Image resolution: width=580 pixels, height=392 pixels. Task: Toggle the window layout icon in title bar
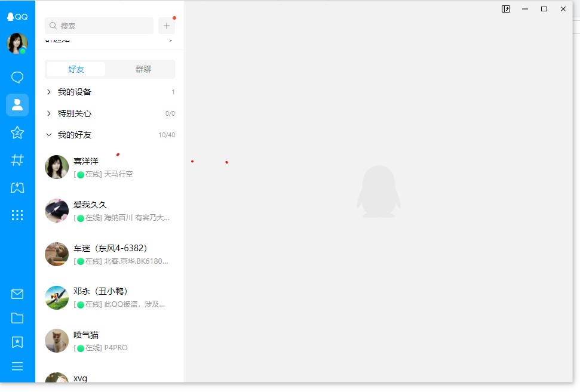click(506, 9)
